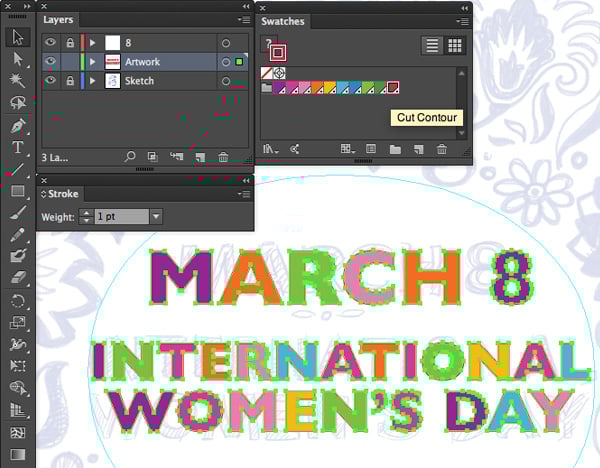Click New Swatch icon in Swatches panel
Viewport: 600px width, 468px height.
(x=419, y=149)
